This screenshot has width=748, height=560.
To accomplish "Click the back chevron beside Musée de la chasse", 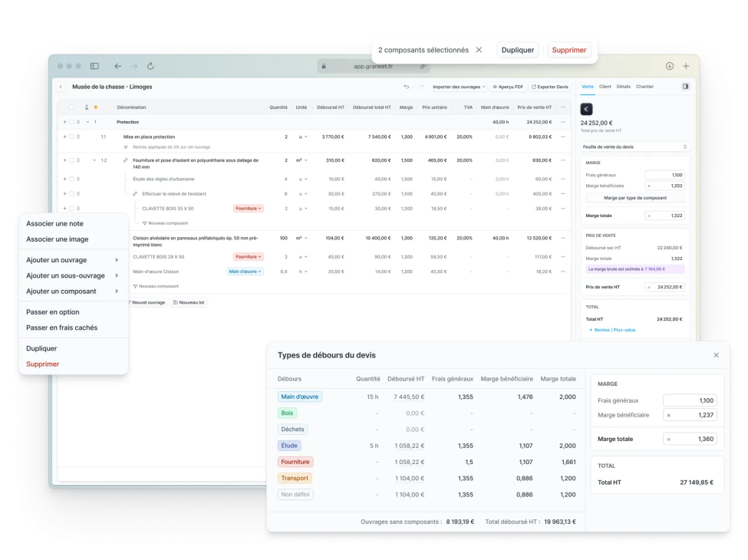I will point(61,87).
